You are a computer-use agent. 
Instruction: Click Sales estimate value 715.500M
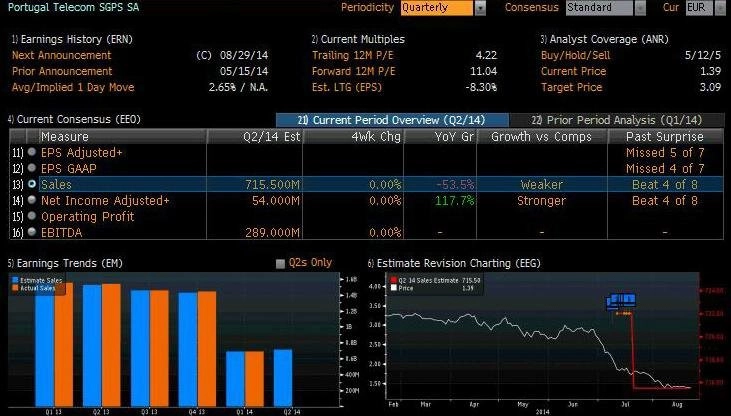tap(272, 185)
